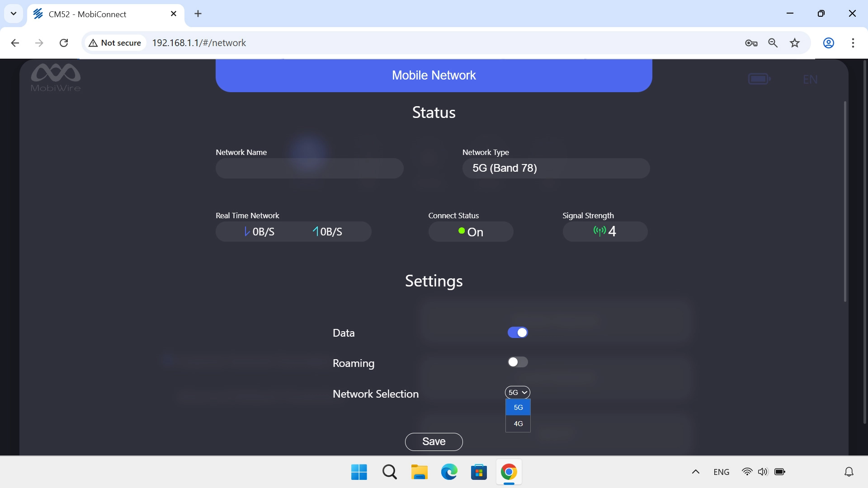Launch Microsoft Edge from the taskbar
Screen dimensions: 868x488
[448, 471]
